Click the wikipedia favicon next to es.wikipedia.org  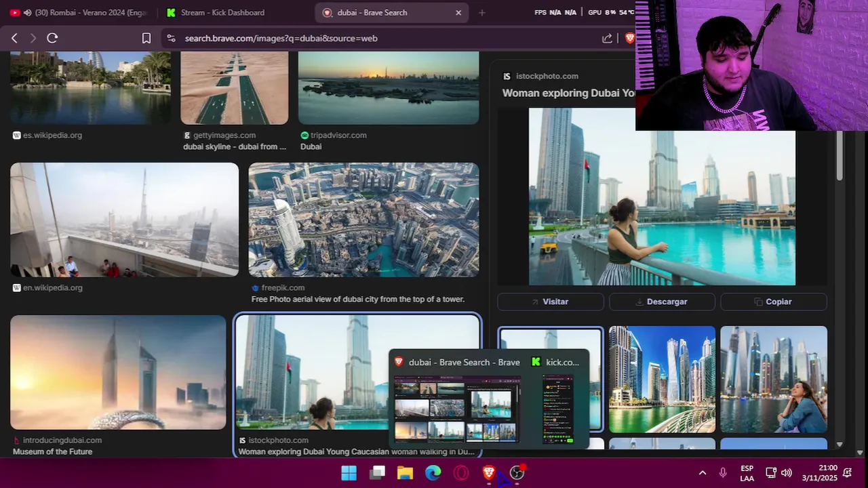(x=16, y=135)
